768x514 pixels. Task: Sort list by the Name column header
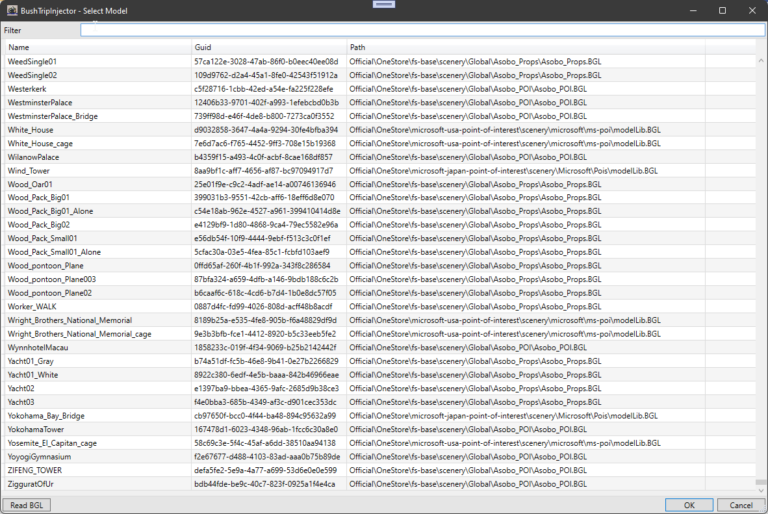pos(97,47)
